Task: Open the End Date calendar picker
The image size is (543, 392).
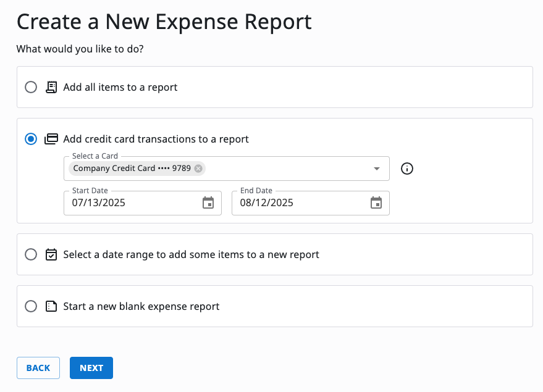Action: click(x=376, y=203)
